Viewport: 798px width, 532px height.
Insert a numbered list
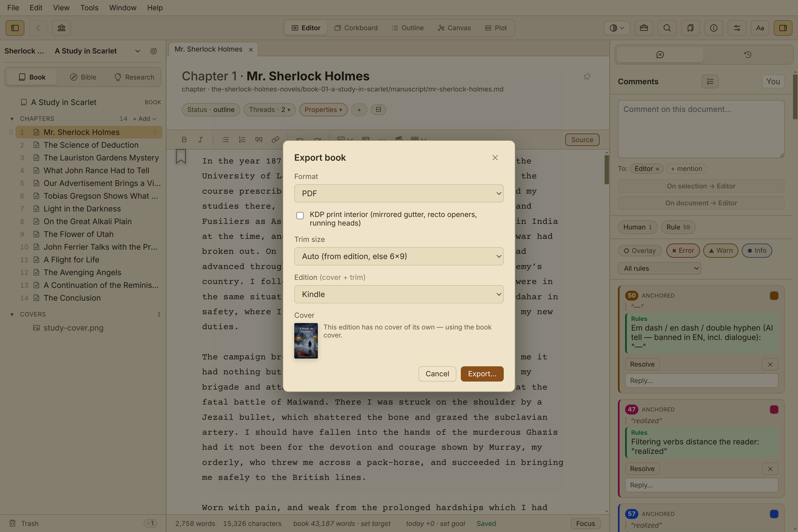pyautogui.click(x=242, y=139)
